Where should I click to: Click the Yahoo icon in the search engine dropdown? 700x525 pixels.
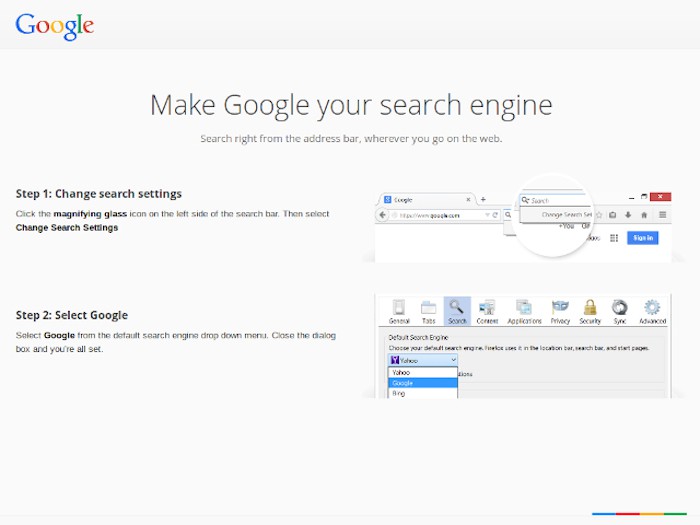coord(395,360)
